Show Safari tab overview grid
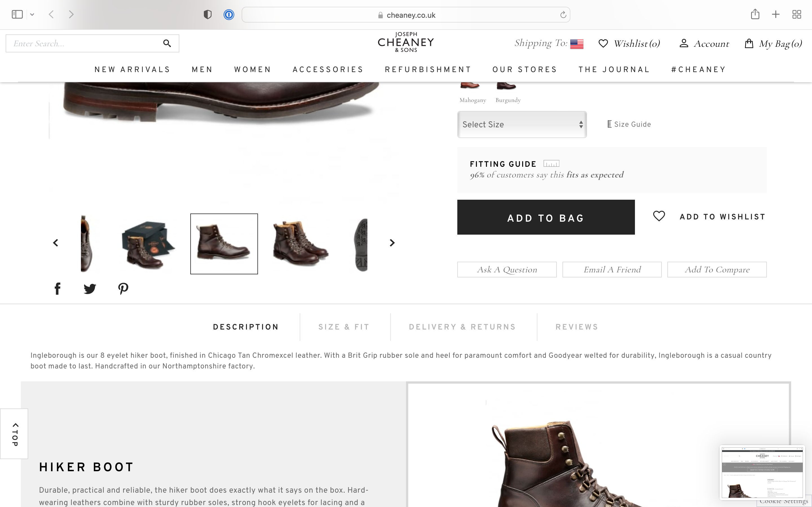Image resolution: width=812 pixels, height=507 pixels. [796, 14]
